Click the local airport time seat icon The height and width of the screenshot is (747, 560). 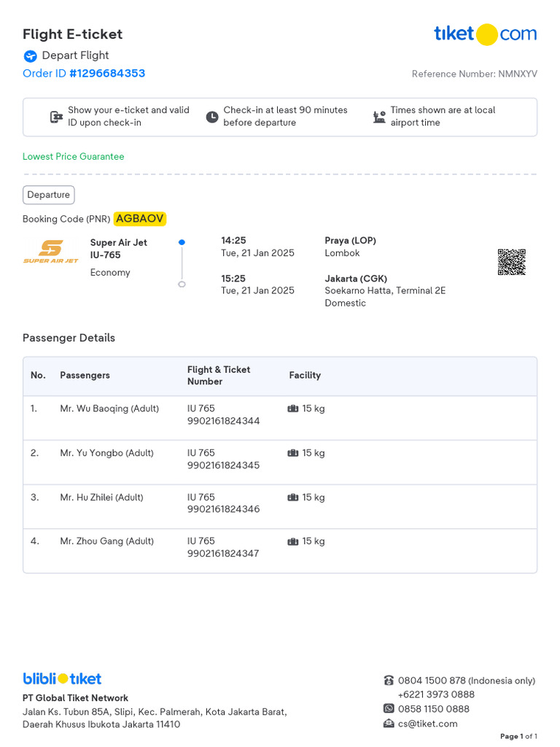pyautogui.click(x=379, y=117)
